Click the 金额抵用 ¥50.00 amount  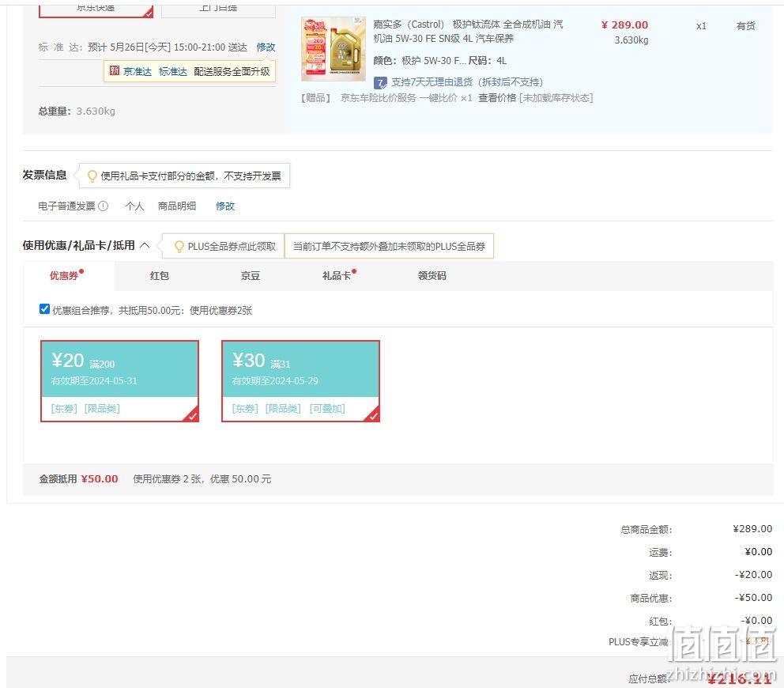[x=100, y=479]
